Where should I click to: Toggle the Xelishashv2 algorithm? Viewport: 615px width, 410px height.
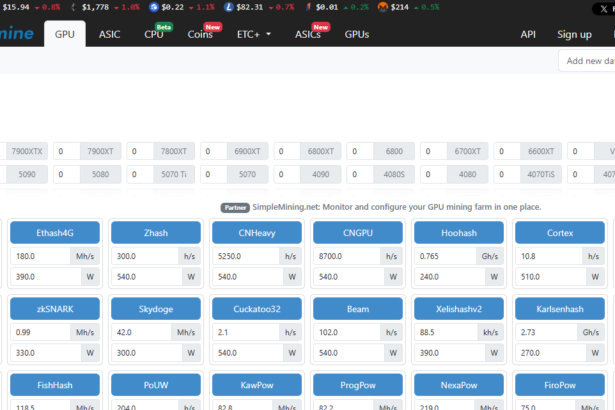[459, 309]
